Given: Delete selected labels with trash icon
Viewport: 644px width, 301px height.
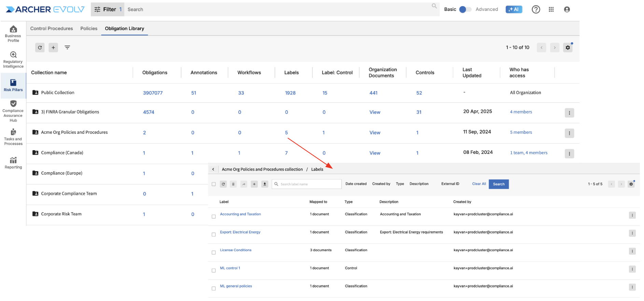Looking at the screenshot, I should click(233, 184).
